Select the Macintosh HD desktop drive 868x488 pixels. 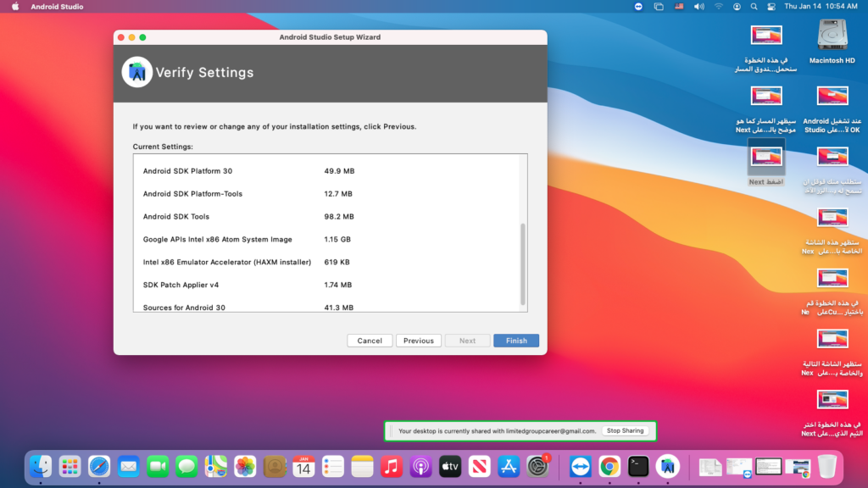point(832,42)
